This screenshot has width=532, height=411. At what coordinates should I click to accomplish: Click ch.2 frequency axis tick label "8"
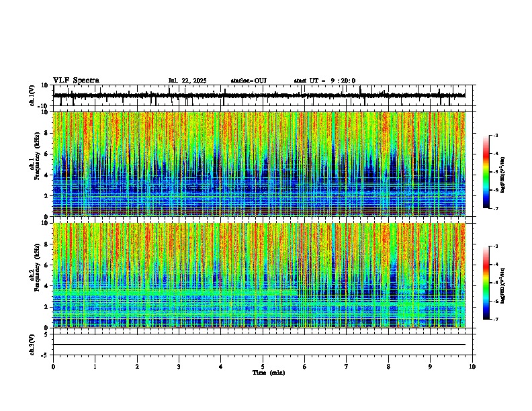pyautogui.click(x=47, y=244)
